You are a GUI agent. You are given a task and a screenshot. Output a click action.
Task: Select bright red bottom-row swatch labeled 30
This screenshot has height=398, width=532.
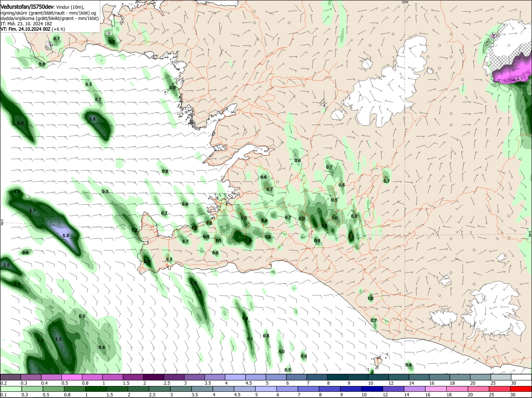522,389
